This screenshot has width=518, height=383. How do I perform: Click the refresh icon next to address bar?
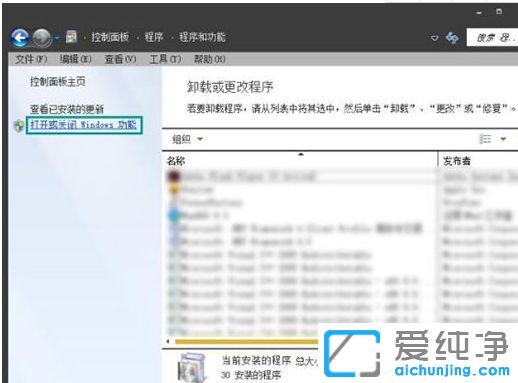pyautogui.click(x=452, y=38)
